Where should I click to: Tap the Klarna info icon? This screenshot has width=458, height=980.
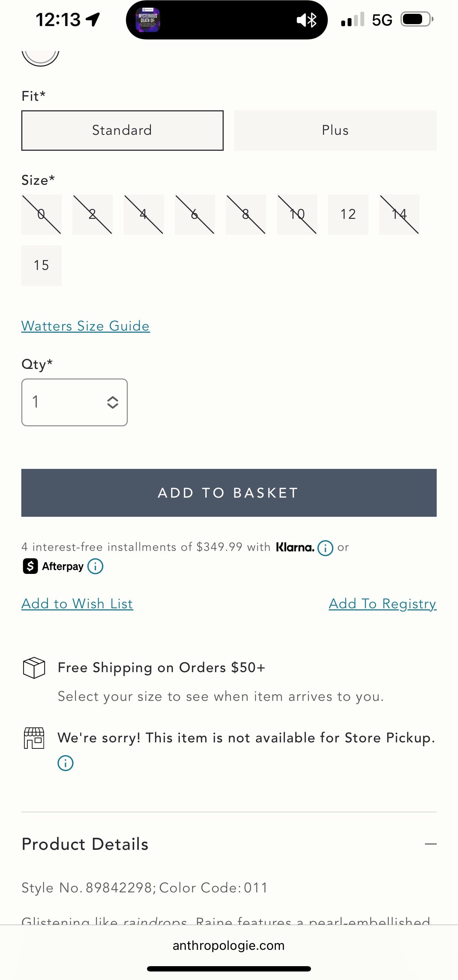click(x=325, y=548)
